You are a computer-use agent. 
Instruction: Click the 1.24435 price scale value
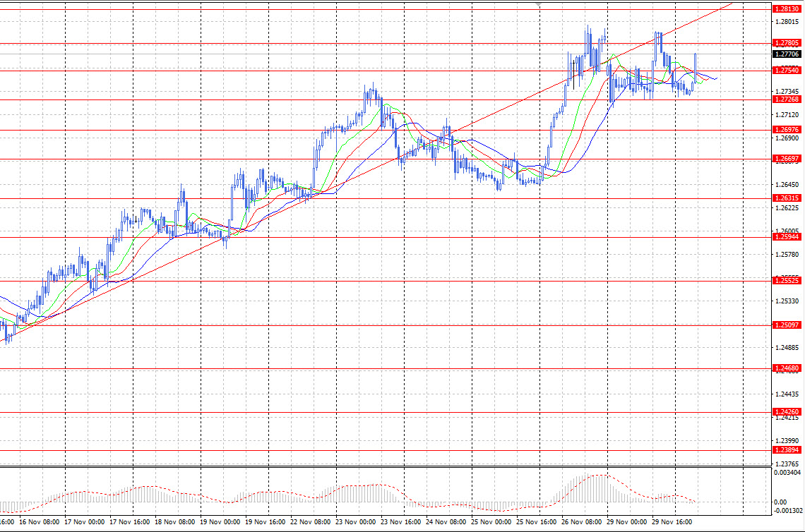click(x=787, y=394)
